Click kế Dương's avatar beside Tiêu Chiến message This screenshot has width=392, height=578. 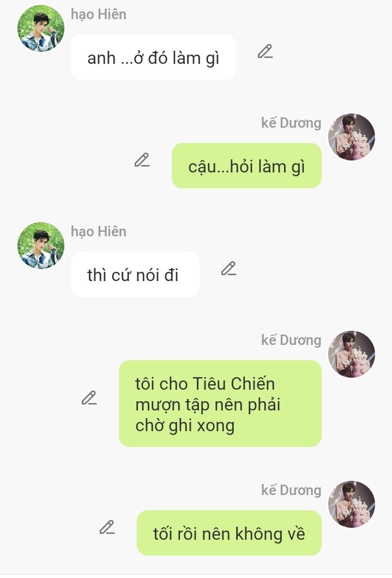pos(352,354)
